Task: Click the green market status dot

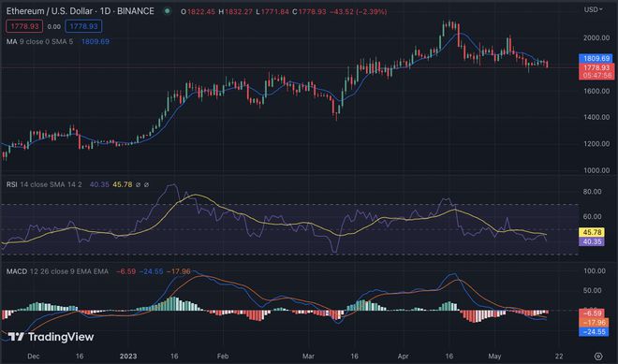Action: tap(167, 11)
